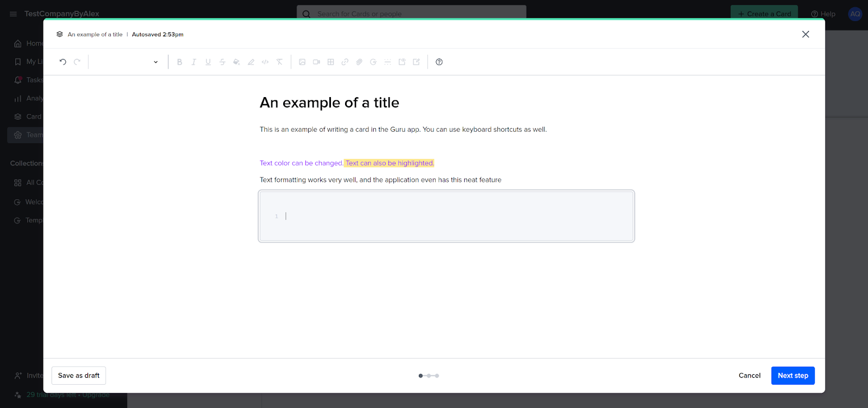
Task: Cancel the card editing
Action: 749,375
